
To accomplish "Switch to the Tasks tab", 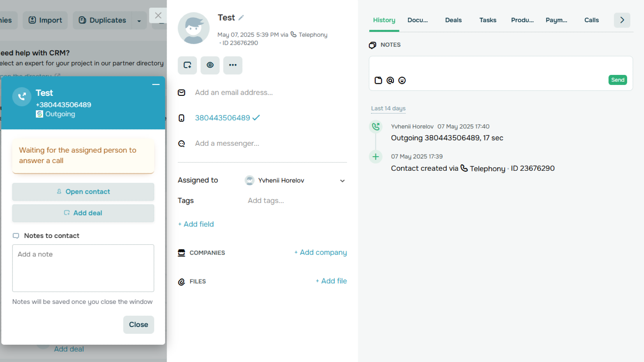I will pyautogui.click(x=487, y=20).
